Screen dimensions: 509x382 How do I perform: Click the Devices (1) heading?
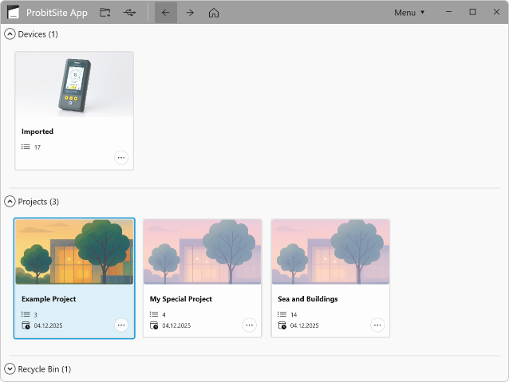38,34
